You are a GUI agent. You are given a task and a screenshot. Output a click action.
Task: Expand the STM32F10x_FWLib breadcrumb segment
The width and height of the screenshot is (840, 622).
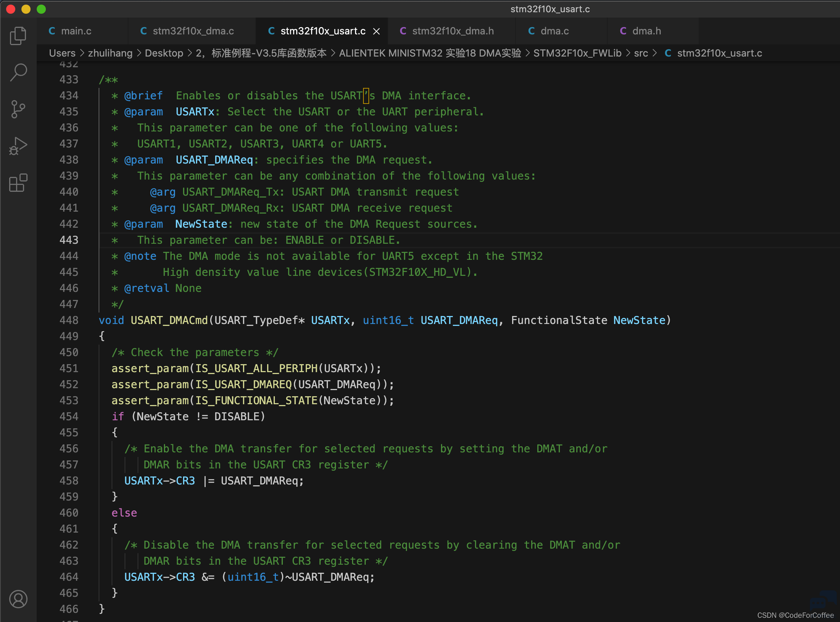577,53
